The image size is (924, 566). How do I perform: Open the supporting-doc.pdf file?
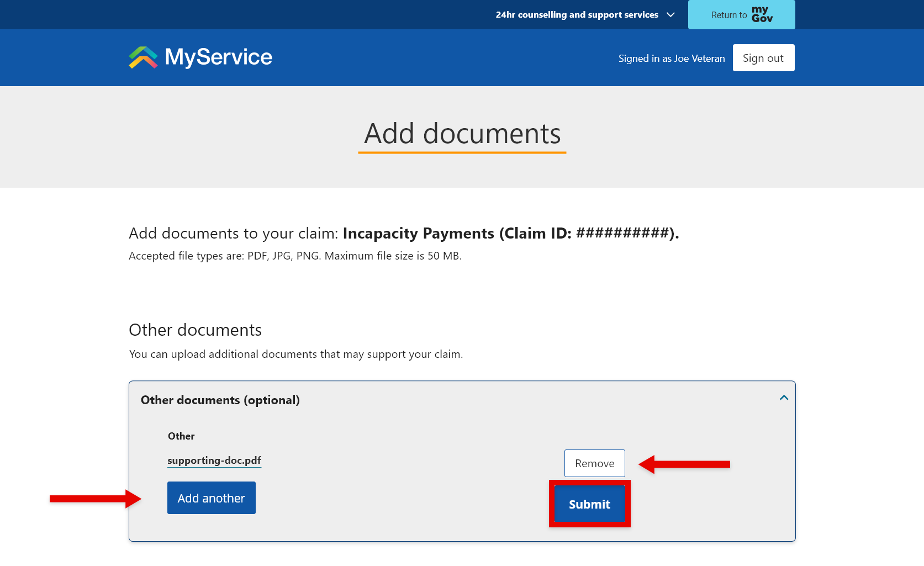point(214,460)
